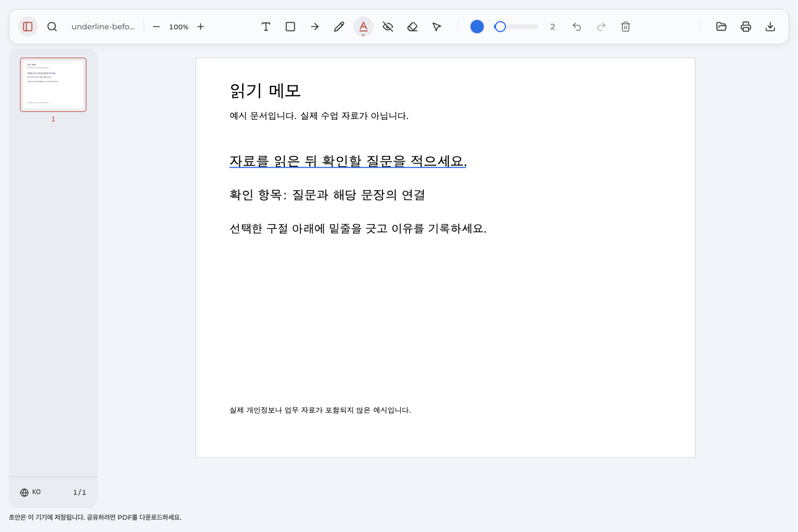Click the footer note 실제 개인정보나

click(320, 410)
